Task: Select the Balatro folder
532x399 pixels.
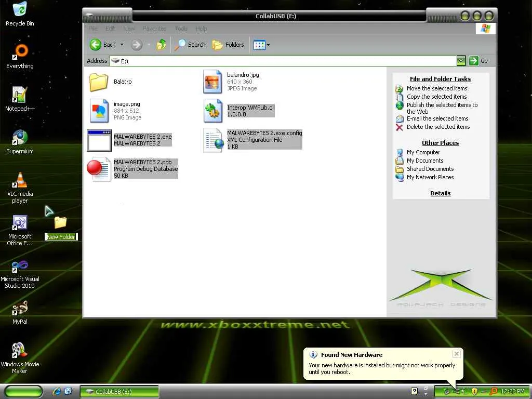Action: coord(111,82)
